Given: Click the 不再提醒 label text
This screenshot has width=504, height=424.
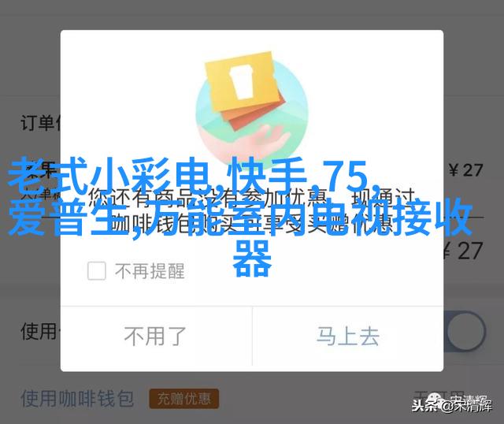Looking at the screenshot, I should [150, 271].
